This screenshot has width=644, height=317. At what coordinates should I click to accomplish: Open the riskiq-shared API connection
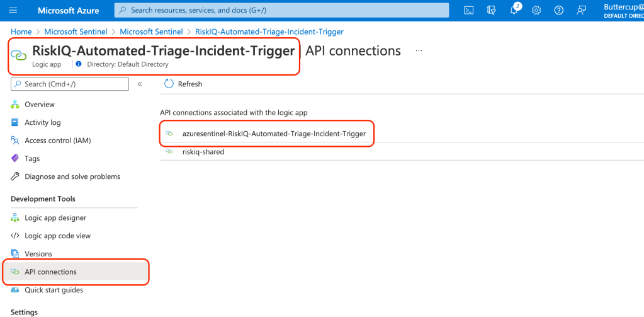203,152
